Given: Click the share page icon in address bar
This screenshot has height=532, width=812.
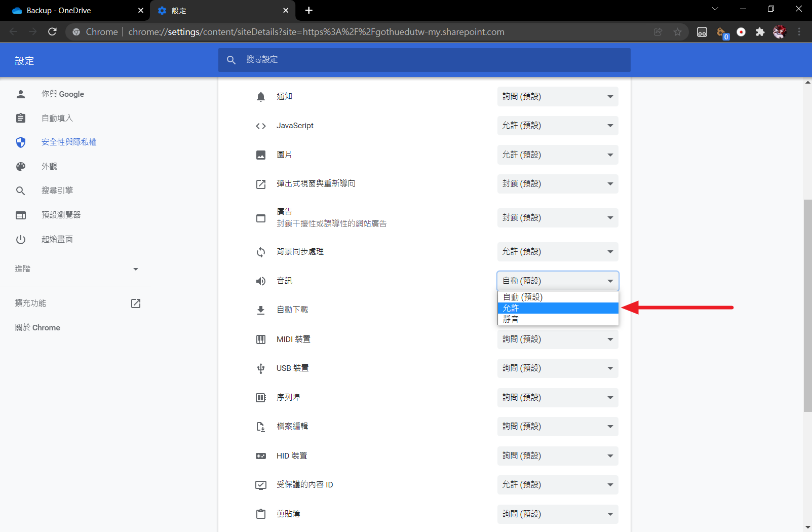Looking at the screenshot, I should pos(658,32).
